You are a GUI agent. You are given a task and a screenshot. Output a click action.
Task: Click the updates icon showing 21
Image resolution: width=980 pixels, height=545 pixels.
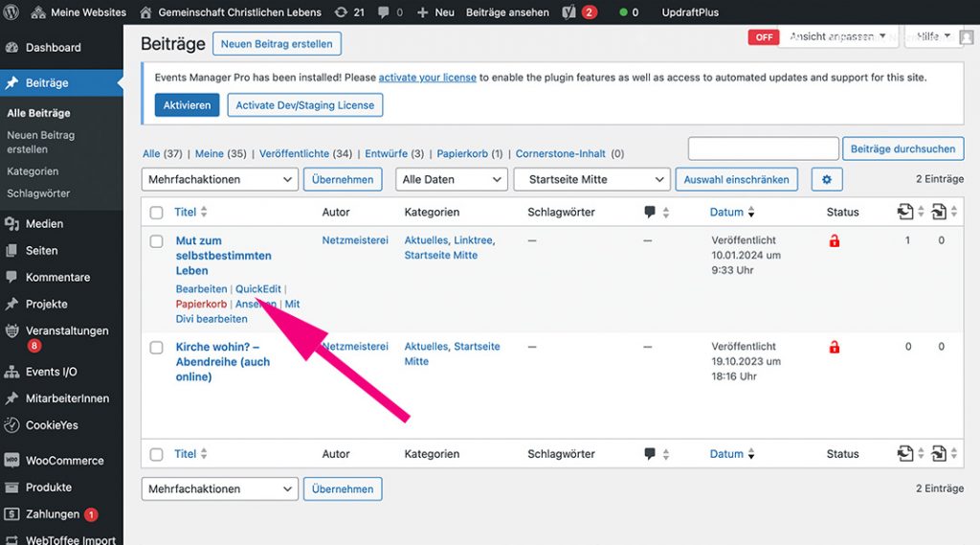click(x=343, y=12)
